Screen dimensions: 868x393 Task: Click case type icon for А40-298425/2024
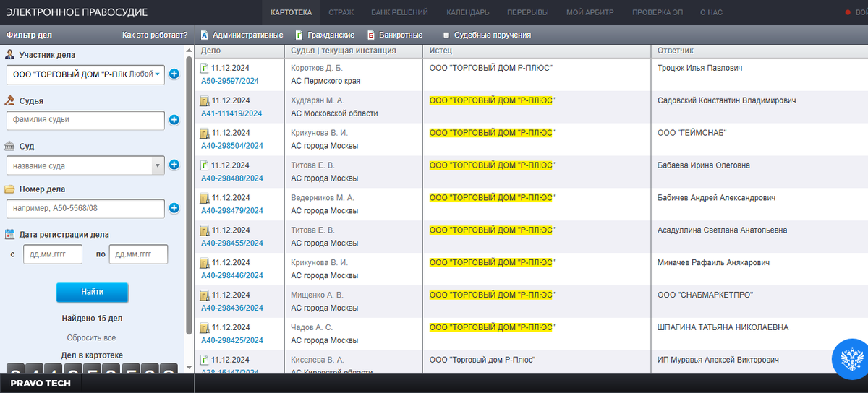click(x=205, y=328)
